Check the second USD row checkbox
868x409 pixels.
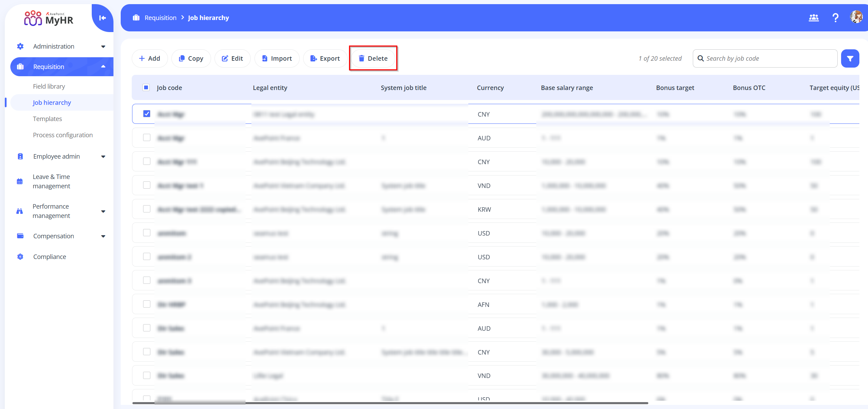click(147, 257)
